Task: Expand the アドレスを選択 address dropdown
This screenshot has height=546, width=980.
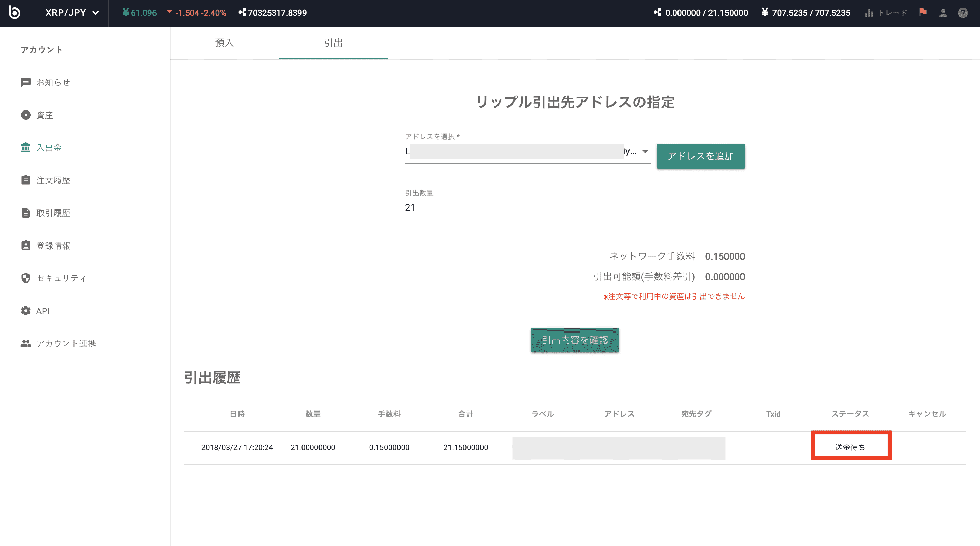Action: [x=644, y=151]
